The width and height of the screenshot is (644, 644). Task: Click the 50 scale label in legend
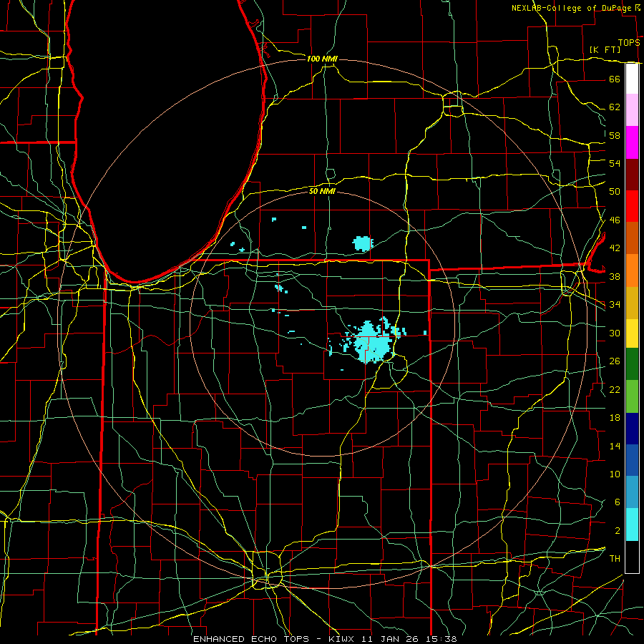(615, 192)
